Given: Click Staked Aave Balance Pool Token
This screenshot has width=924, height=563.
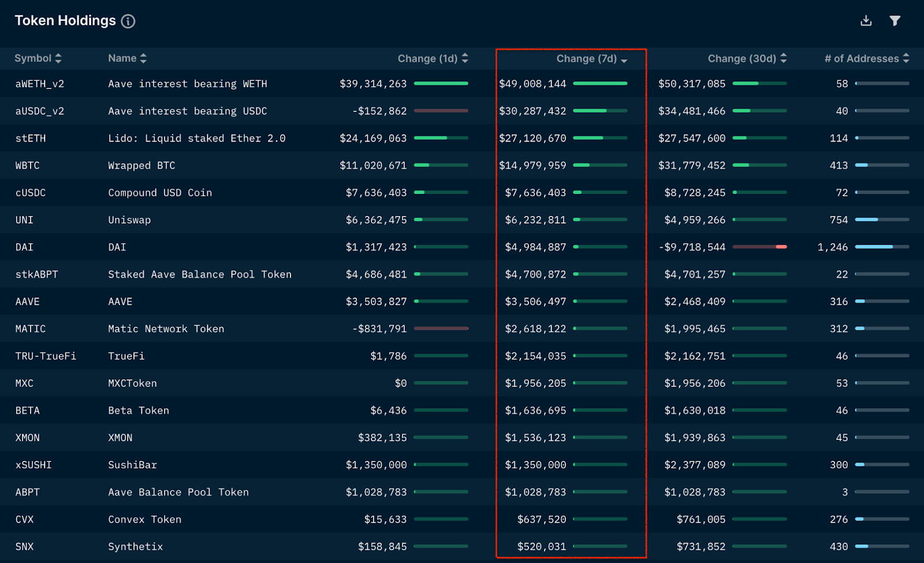Looking at the screenshot, I should tap(200, 274).
